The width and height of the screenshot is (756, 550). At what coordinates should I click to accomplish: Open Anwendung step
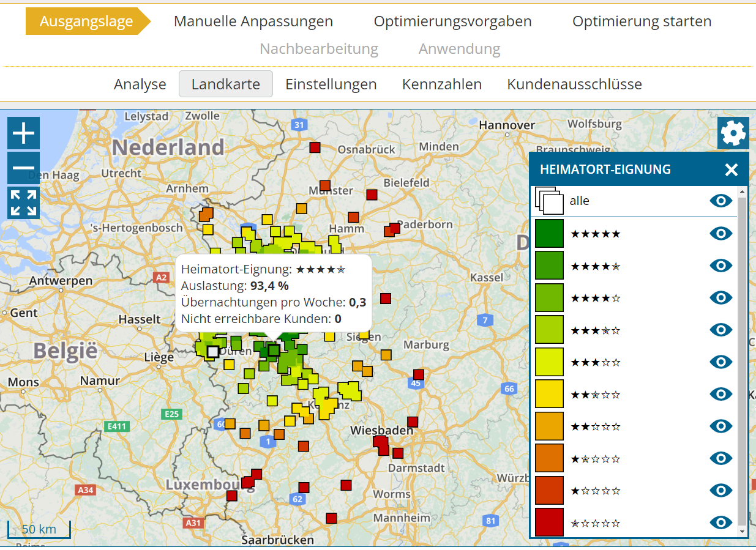(460, 48)
